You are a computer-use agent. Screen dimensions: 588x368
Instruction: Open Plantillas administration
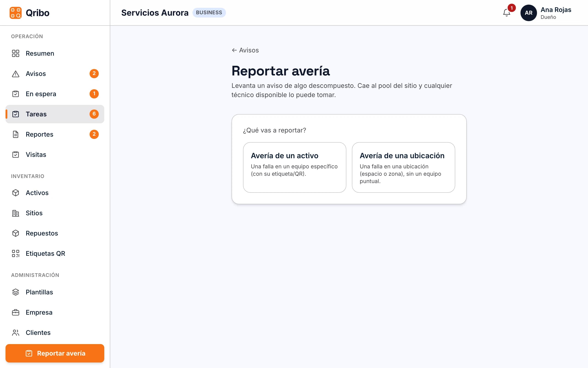[55, 292]
